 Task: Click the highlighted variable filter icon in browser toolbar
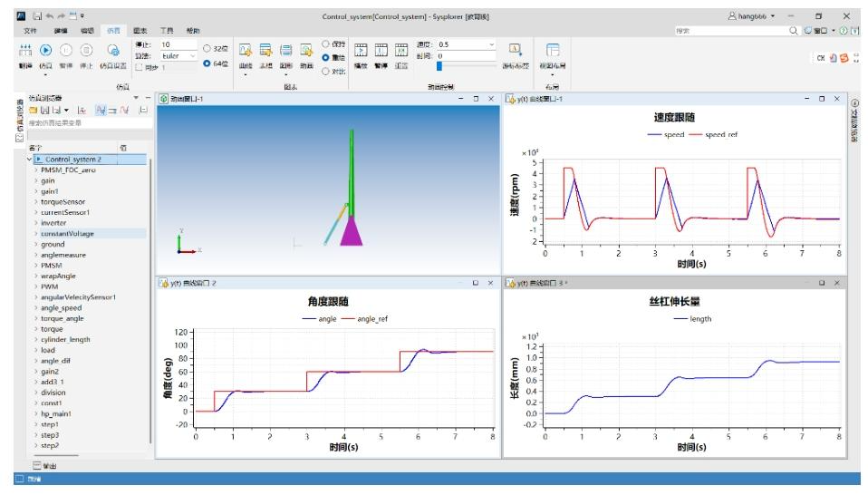(x=101, y=111)
